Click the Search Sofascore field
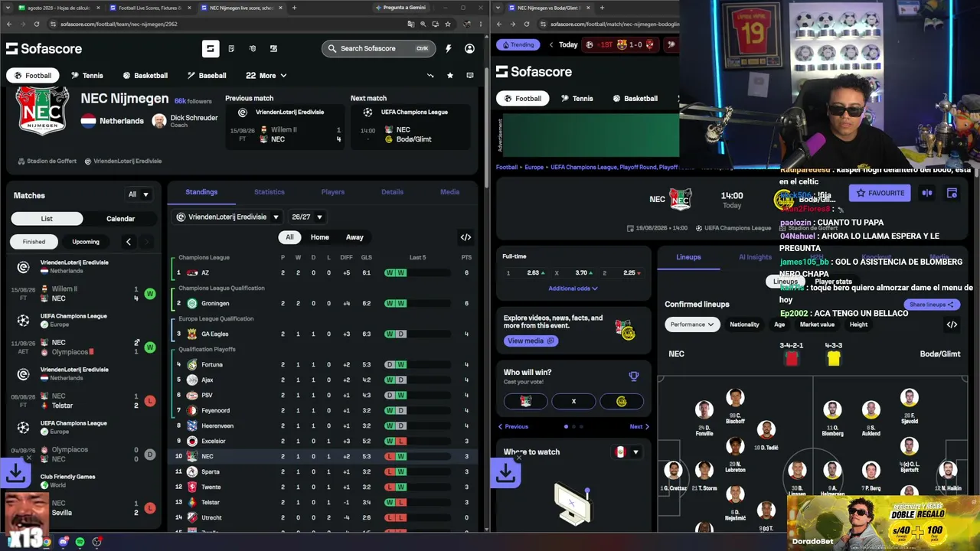The height and width of the screenshot is (551, 980). 378,49
